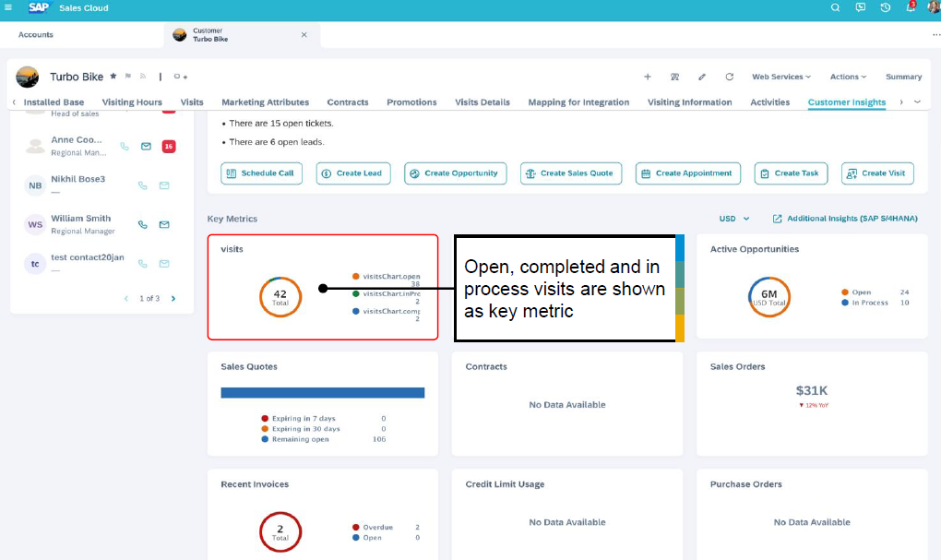Email William Smith using the mail icon

coord(164,224)
